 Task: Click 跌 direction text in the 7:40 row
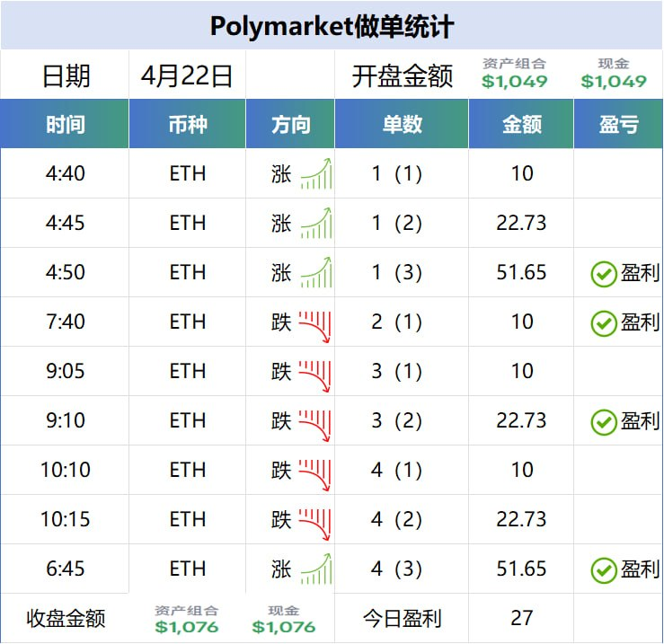pyautogui.click(x=281, y=322)
